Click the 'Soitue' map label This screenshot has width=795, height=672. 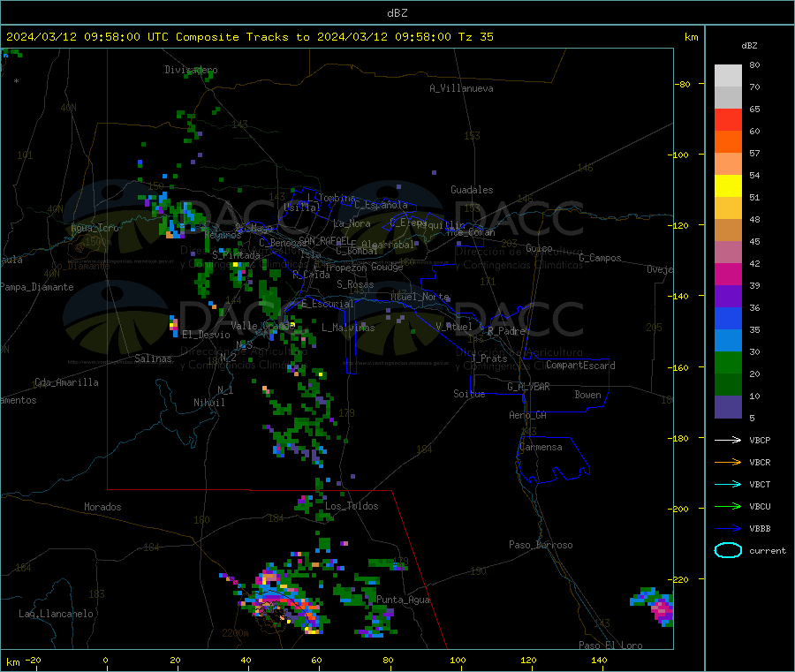click(x=469, y=394)
